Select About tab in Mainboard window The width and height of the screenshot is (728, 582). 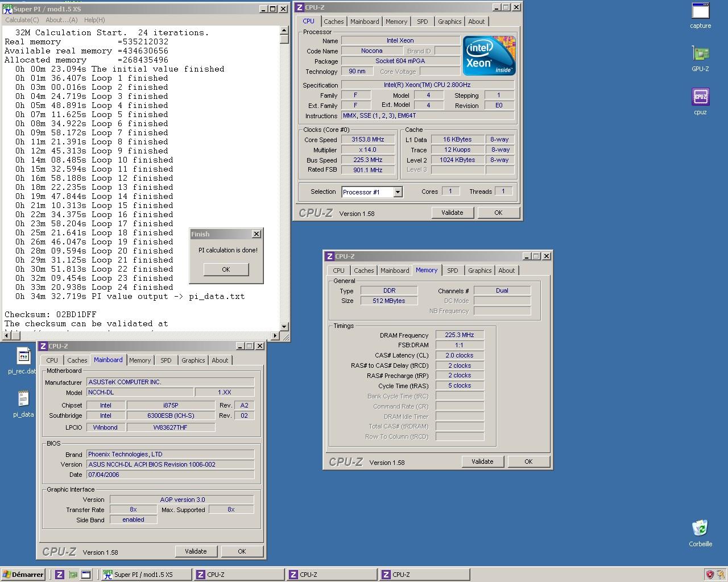tap(220, 360)
